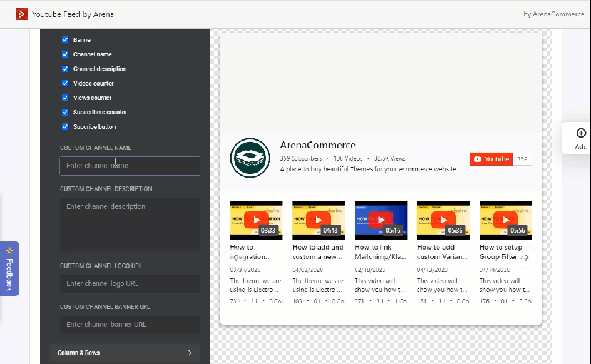Screen dimensions: 591x364
Task: Click the date 04/14/2020
Action: pyautogui.click(x=495, y=270)
